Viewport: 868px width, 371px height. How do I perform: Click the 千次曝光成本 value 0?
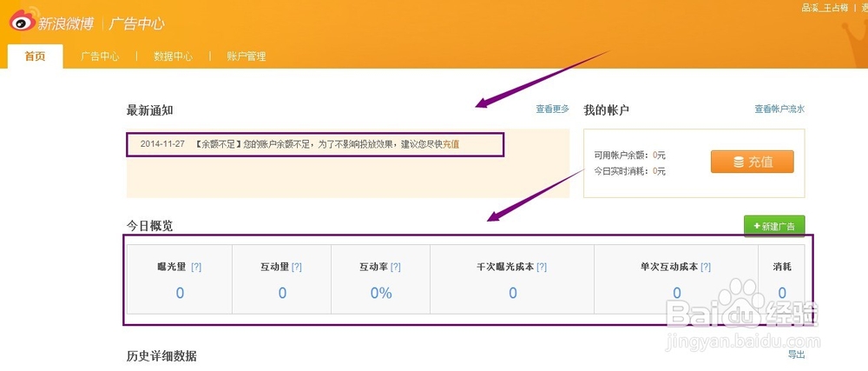pos(513,293)
